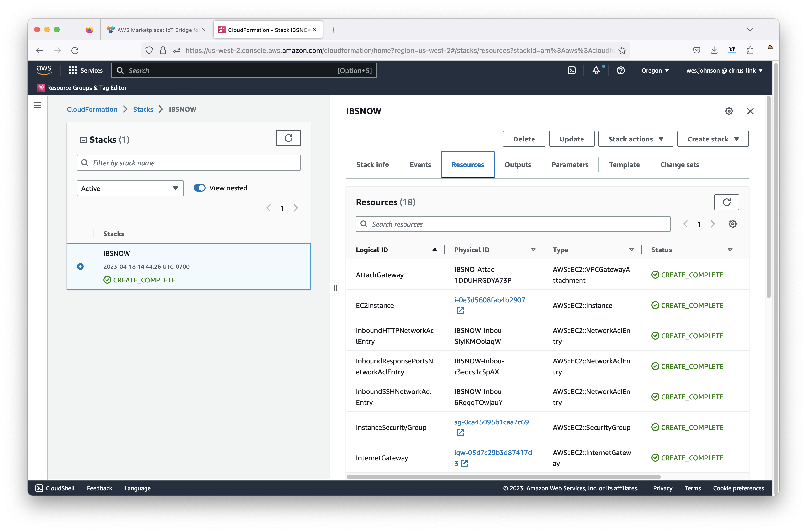
Task: Click the split panel resize handle
Action: pos(335,288)
